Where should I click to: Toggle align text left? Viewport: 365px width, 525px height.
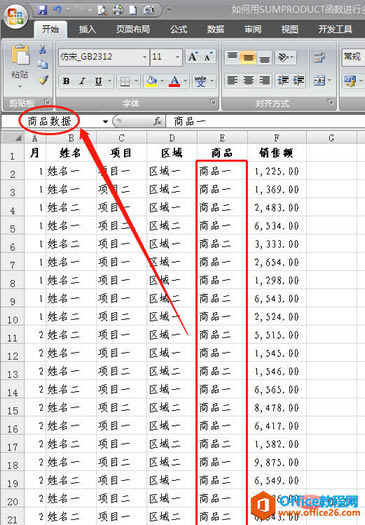click(232, 81)
